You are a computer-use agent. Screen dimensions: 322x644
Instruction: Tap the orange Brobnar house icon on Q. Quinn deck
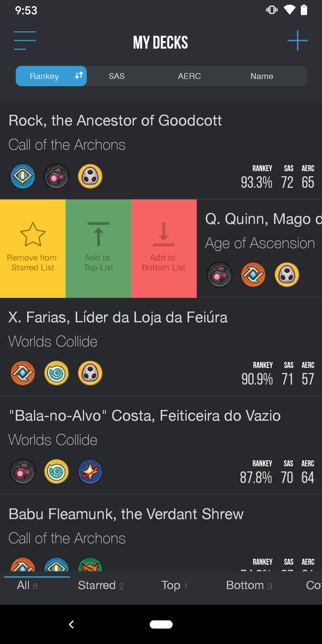point(253,275)
